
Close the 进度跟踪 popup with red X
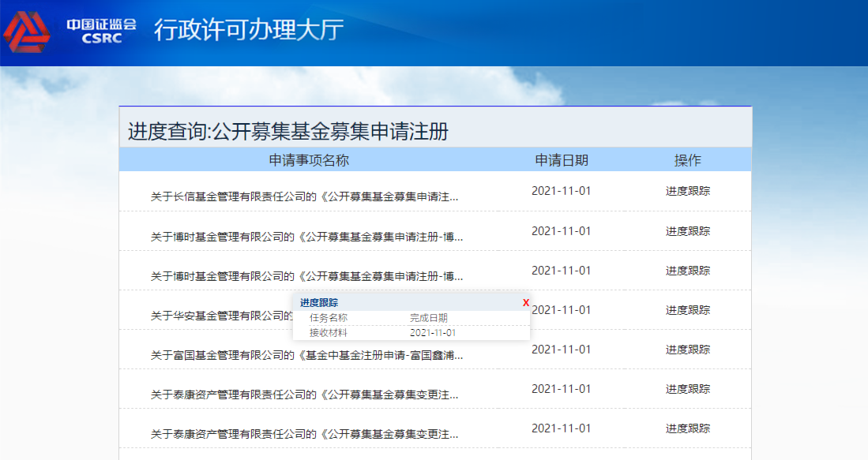526,302
